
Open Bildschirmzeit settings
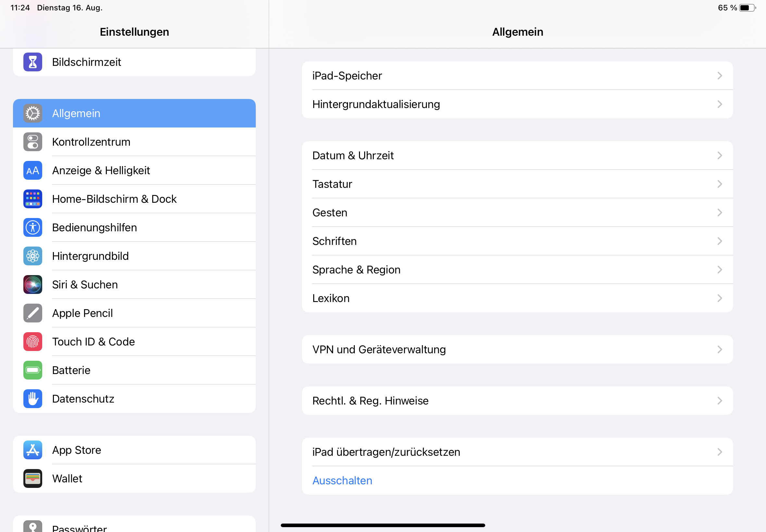click(134, 62)
